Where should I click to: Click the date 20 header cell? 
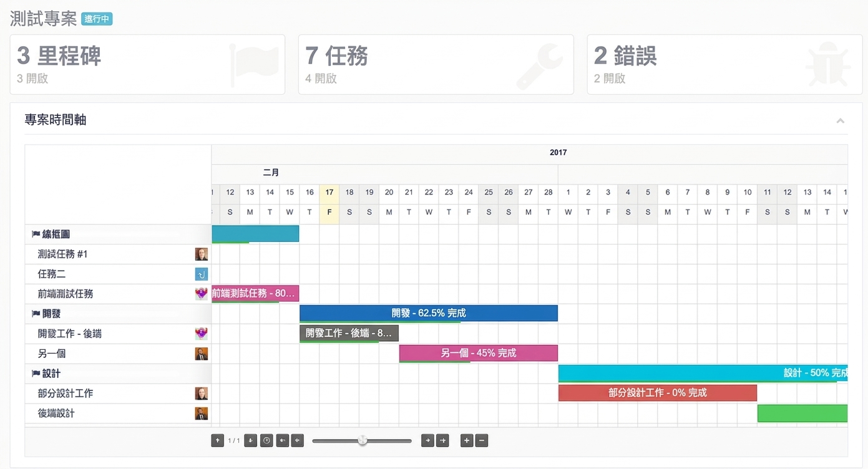(x=389, y=192)
